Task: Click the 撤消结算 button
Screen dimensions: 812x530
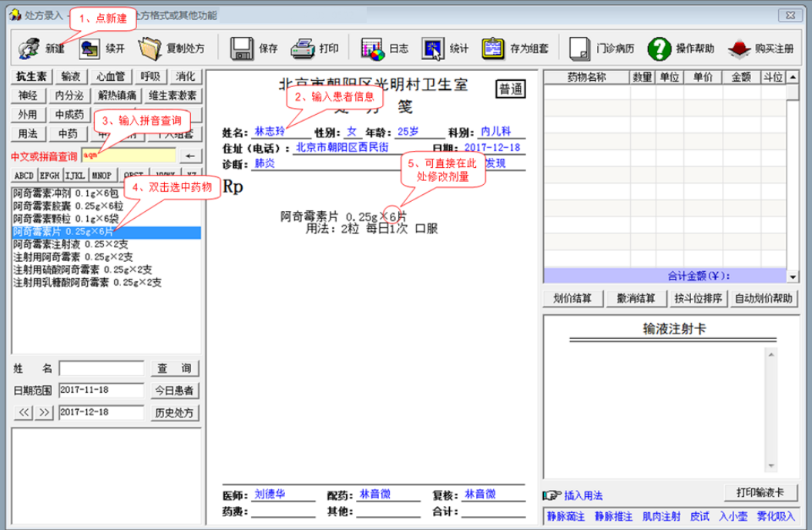Action: (636, 299)
